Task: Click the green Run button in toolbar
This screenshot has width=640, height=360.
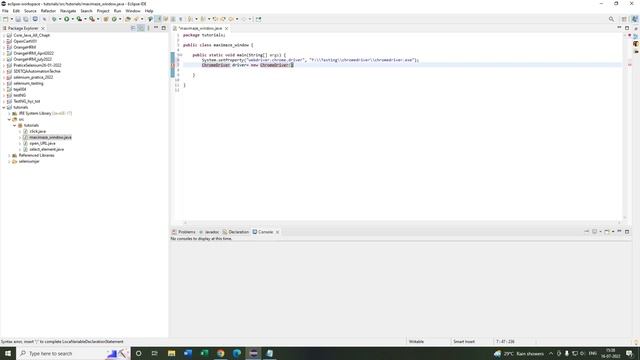Action: 67,19
